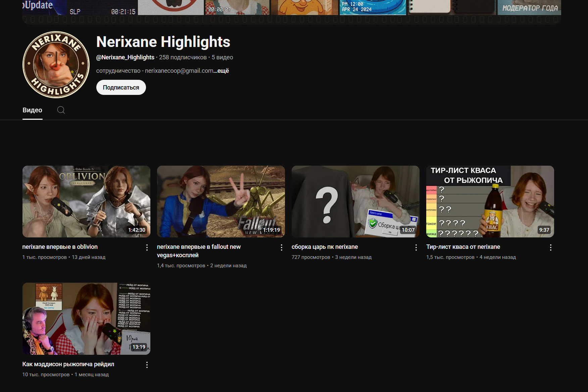
Task: Click the 10:07 duration badge
Action: [408, 230]
